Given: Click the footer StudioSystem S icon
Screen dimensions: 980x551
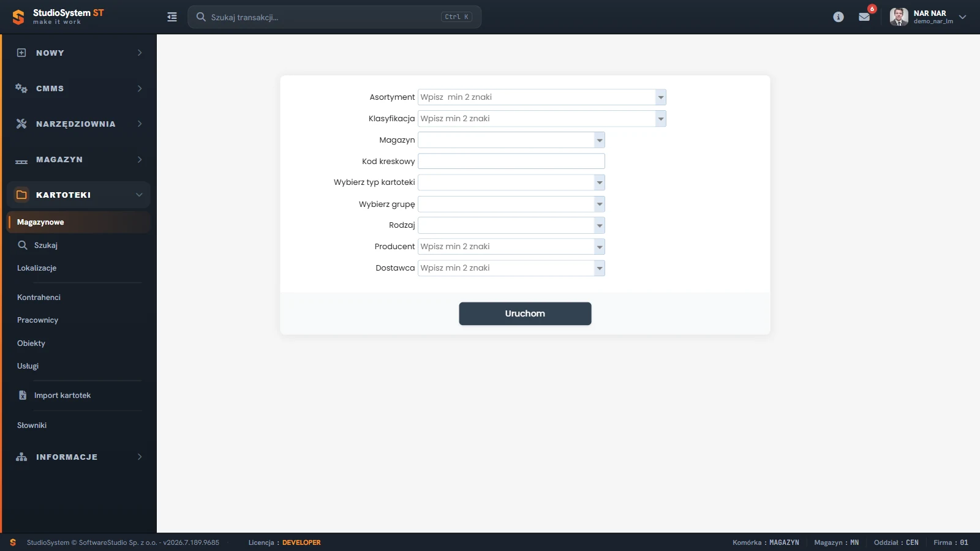Looking at the screenshot, I should click(13, 542).
